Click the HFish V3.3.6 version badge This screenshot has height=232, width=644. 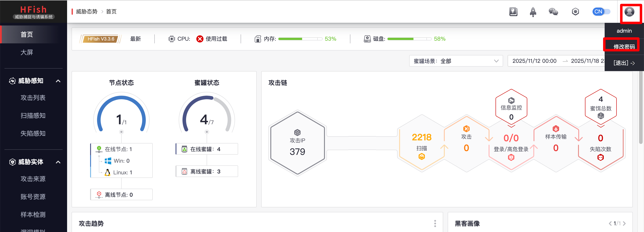click(x=101, y=39)
